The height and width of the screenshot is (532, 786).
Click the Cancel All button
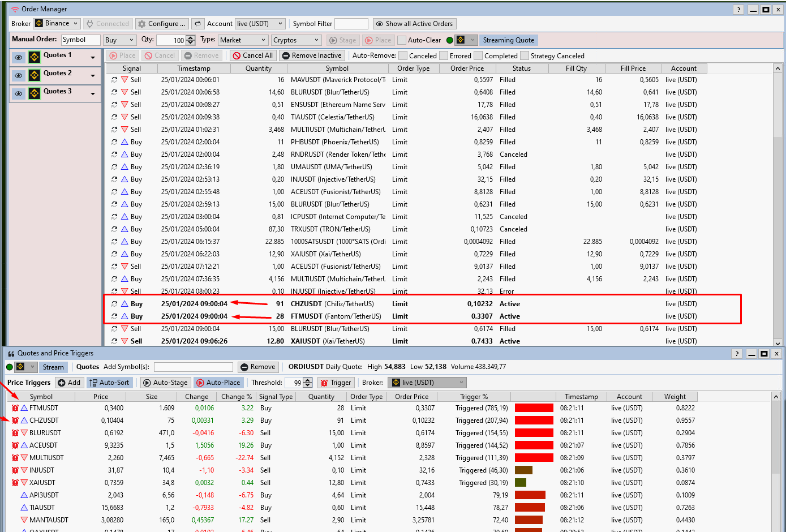pos(253,55)
